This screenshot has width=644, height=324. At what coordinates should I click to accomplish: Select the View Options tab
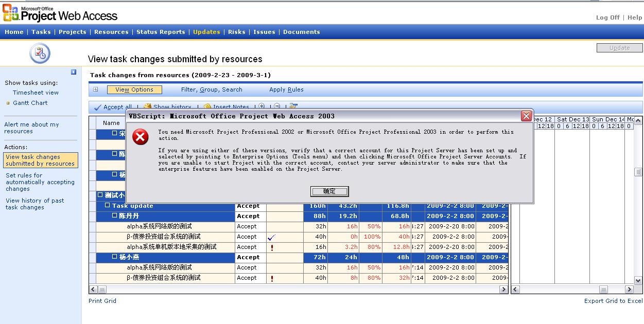tap(134, 89)
